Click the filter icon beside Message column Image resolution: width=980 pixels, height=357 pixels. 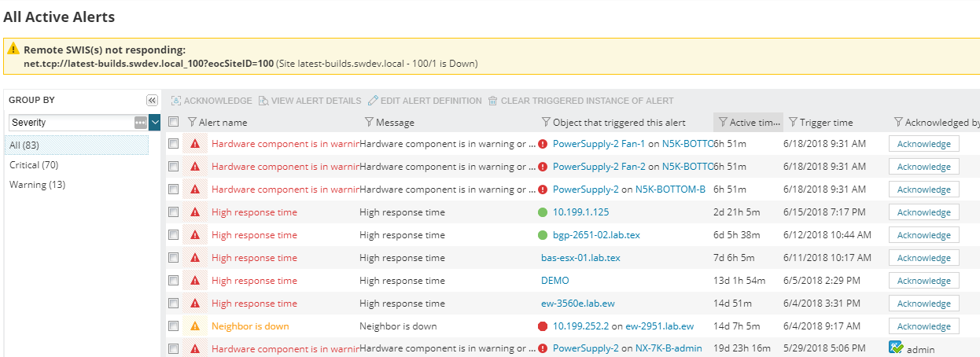369,122
